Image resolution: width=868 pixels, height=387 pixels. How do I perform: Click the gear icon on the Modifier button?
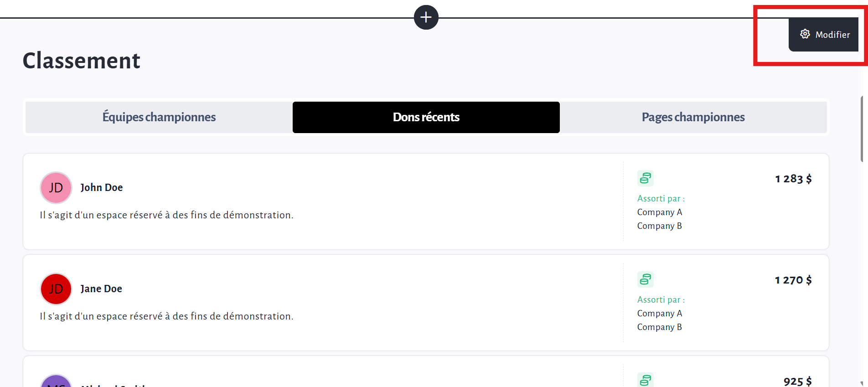tap(805, 34)
